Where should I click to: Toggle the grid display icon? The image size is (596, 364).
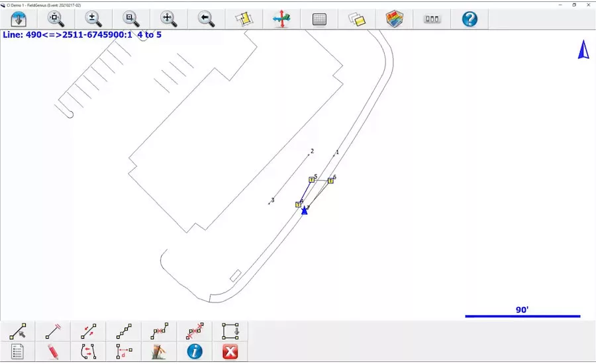(x=319, y=19)
